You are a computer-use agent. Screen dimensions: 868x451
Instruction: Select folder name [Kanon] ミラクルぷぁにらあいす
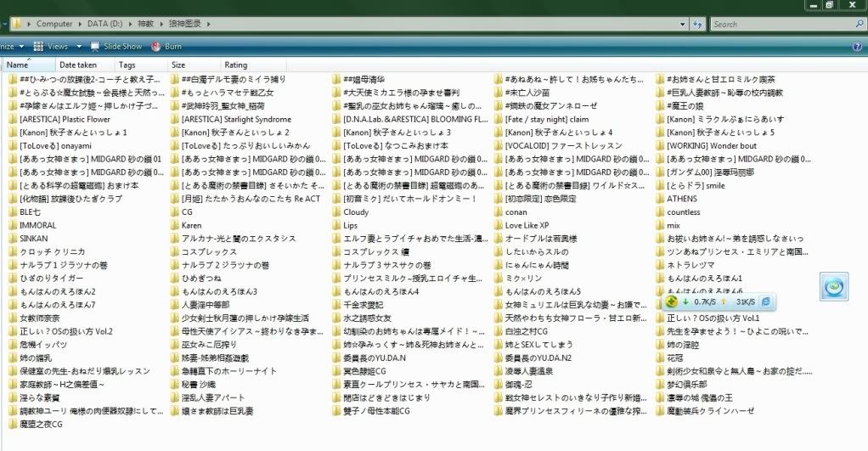725,119
